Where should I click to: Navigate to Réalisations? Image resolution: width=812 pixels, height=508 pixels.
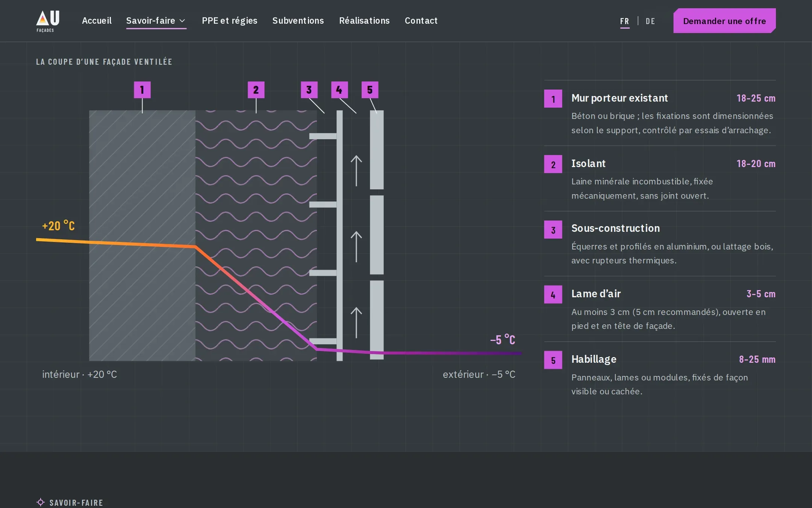click(x=364, y=21)
